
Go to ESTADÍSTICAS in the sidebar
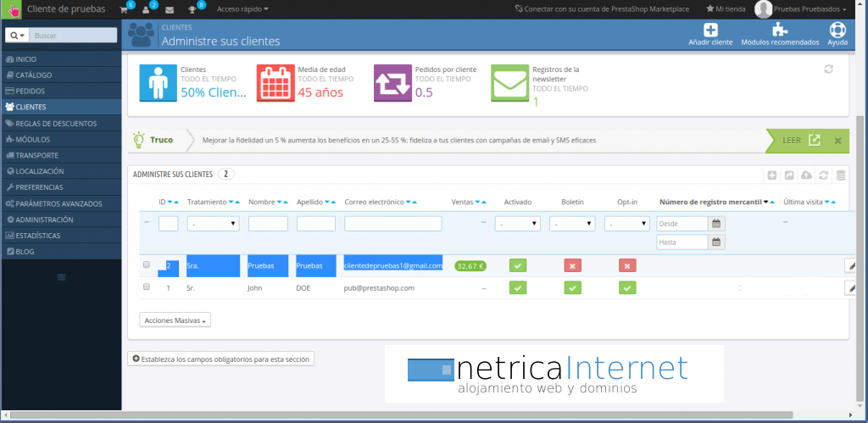38,236
